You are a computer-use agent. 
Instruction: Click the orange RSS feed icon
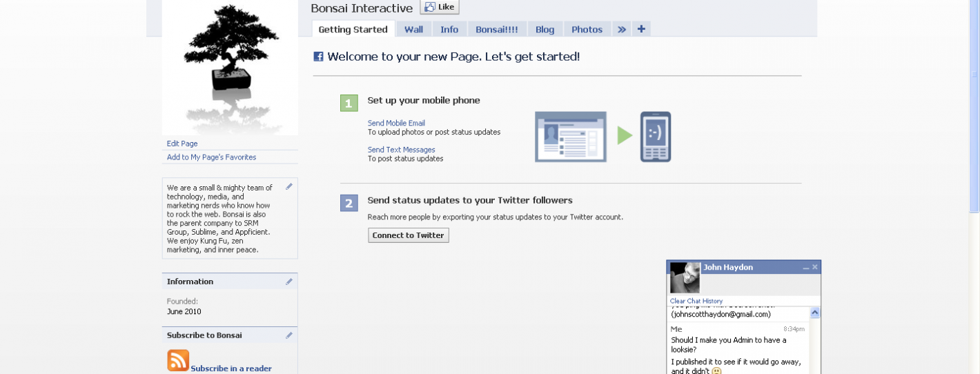click(x=178, y=360)
